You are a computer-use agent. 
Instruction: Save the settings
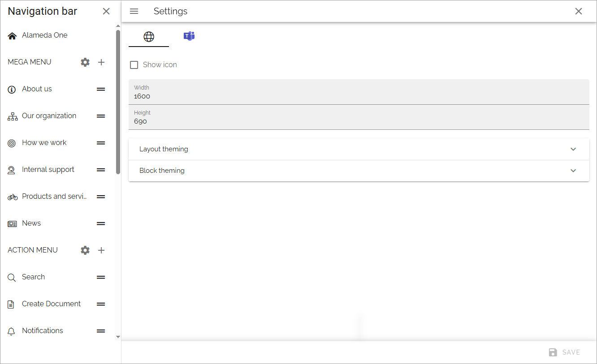point(564,352)
